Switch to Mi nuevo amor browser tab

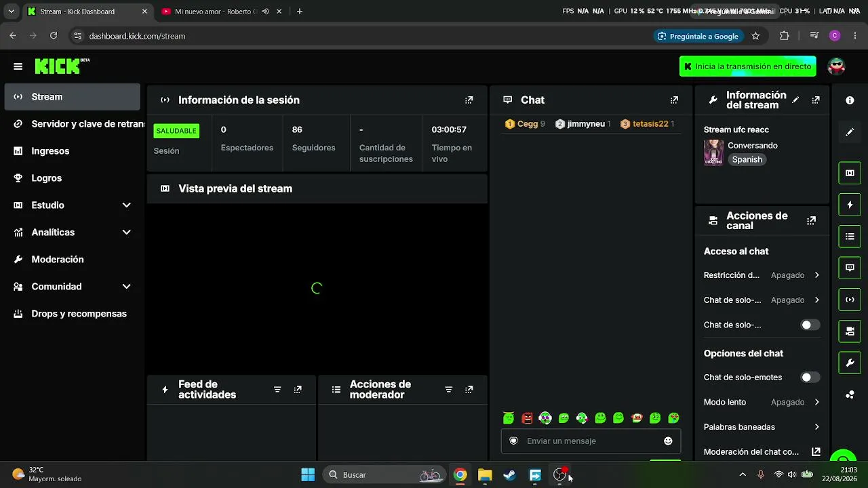216,12
